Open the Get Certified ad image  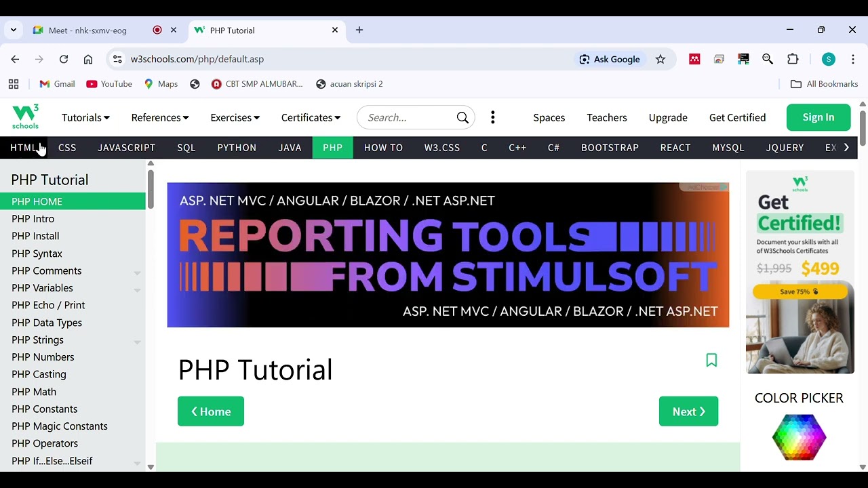[800, 272]
